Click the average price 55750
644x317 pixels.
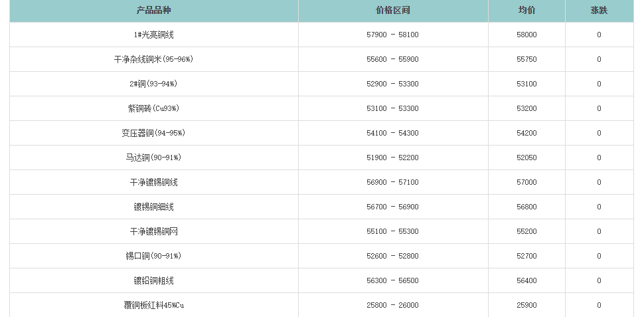coord(526,59)
